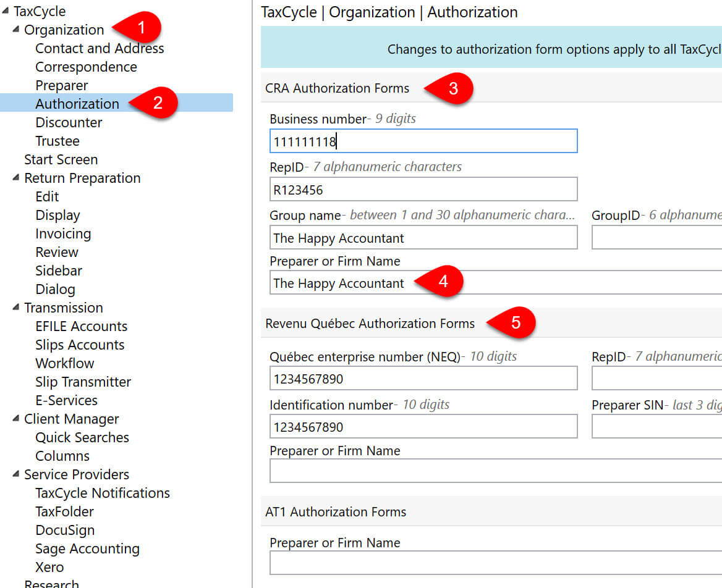Open the Invoicing options page

coord(63,233)
